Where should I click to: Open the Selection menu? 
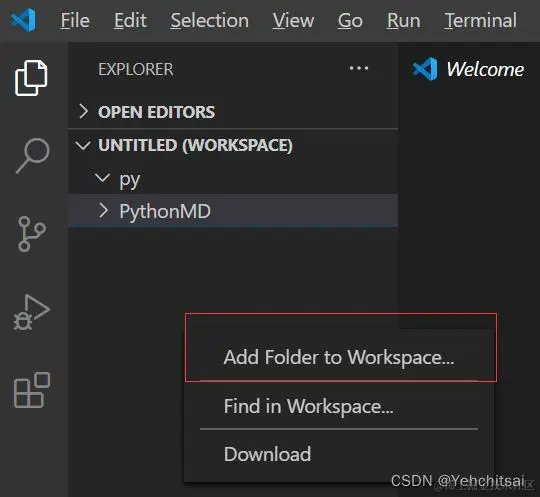(x=209, y=20)
